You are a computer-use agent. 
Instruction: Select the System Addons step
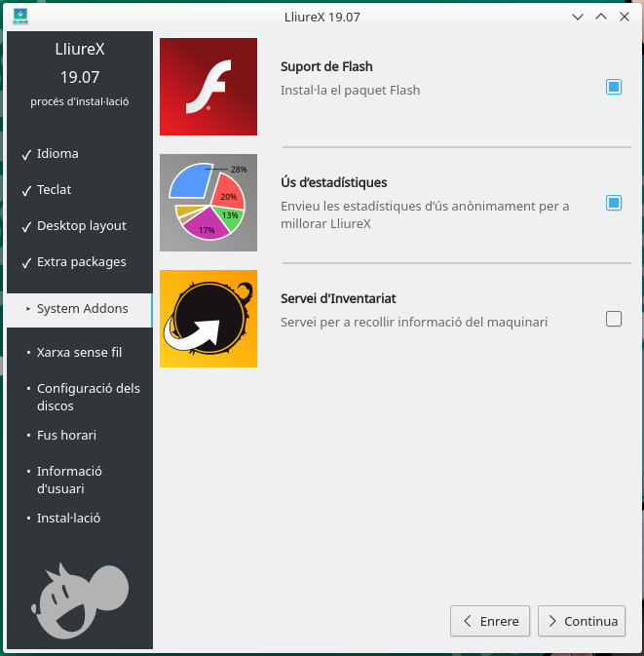80,310
